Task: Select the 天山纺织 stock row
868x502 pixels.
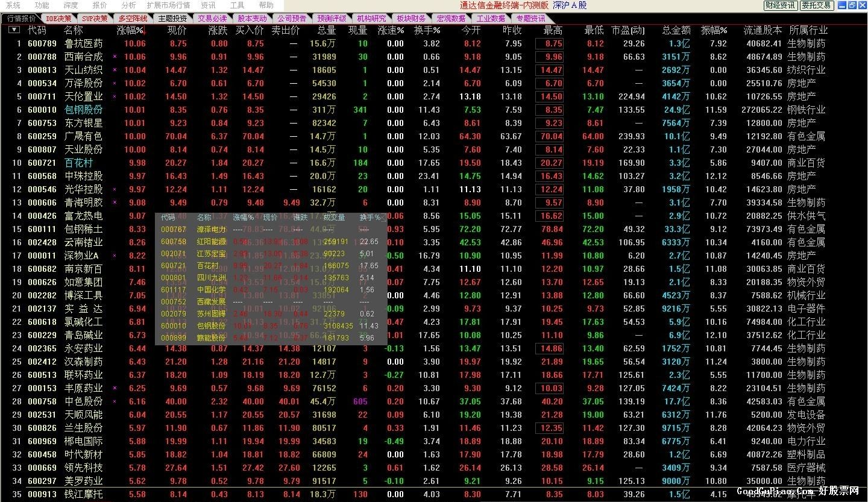Action: click(434, 70)
